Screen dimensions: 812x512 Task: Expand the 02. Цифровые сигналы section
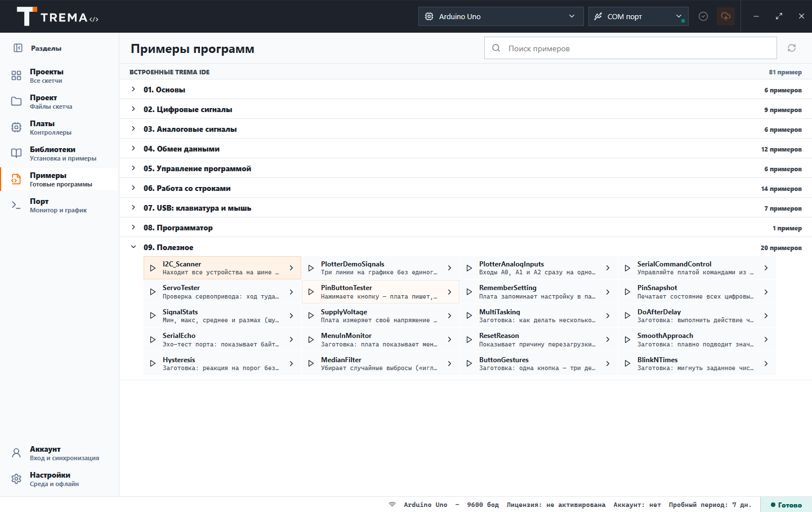point(465,109)
